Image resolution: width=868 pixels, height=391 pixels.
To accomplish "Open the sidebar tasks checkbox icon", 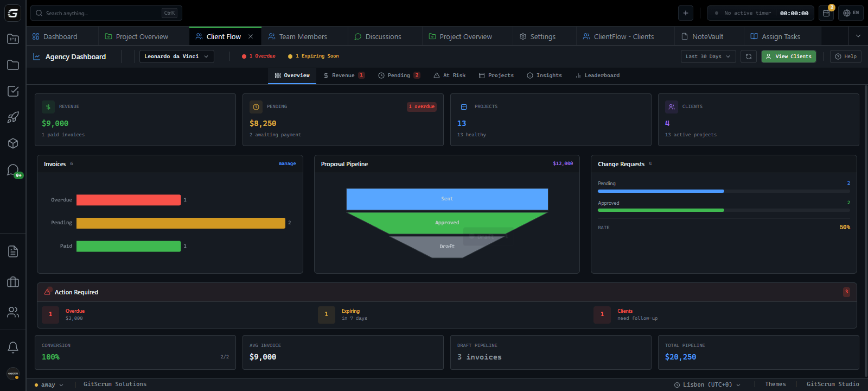I will point(13,91).
